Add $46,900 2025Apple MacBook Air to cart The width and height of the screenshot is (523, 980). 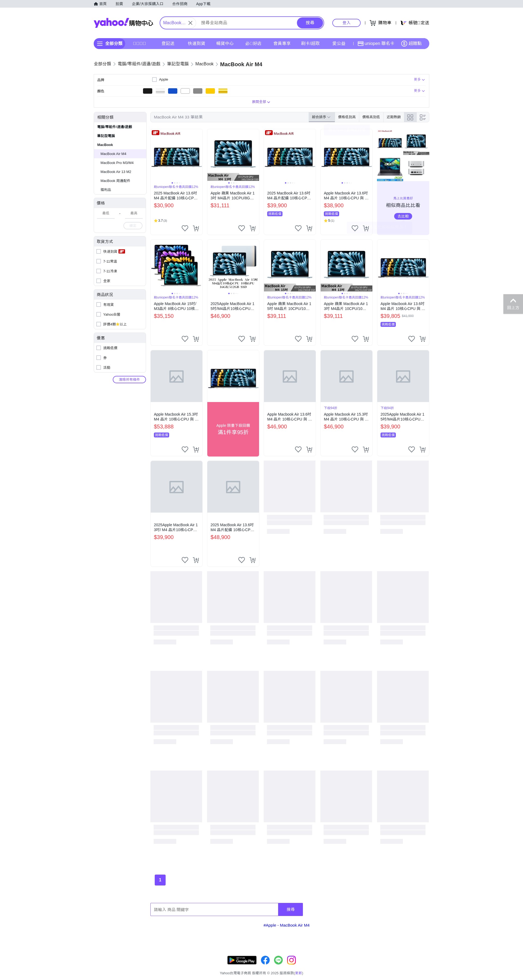coord(253,339)
